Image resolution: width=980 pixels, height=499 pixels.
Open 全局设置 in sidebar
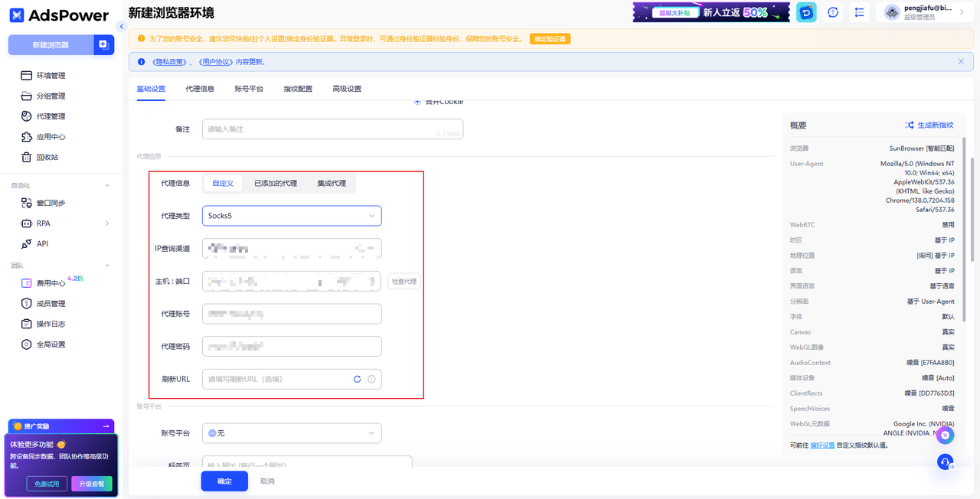click(51, 344)
